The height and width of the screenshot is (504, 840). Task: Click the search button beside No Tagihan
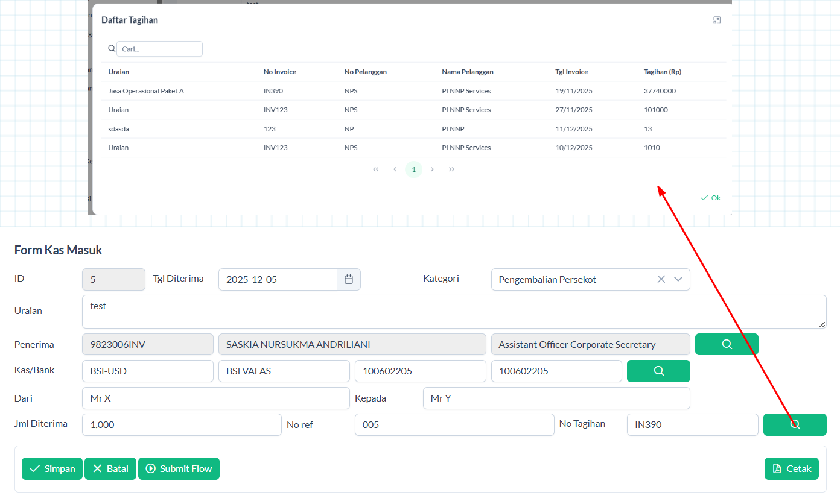(794, 424)
